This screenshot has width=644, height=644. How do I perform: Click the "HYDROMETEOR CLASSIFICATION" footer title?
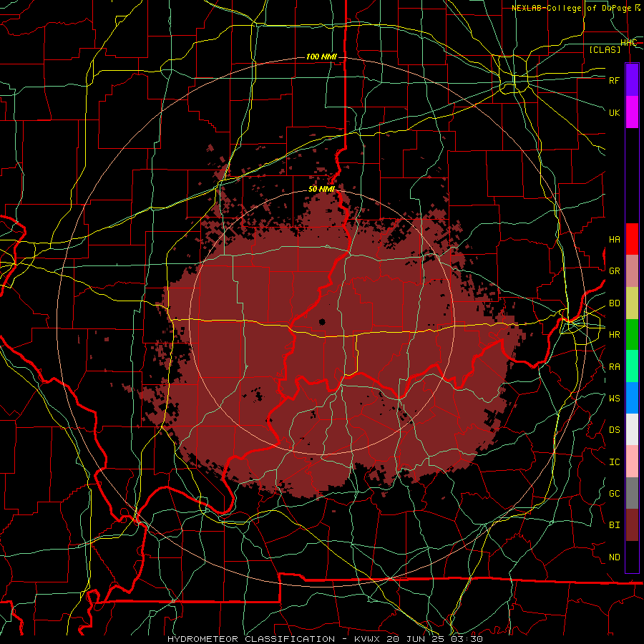click(x=251, y=639)
